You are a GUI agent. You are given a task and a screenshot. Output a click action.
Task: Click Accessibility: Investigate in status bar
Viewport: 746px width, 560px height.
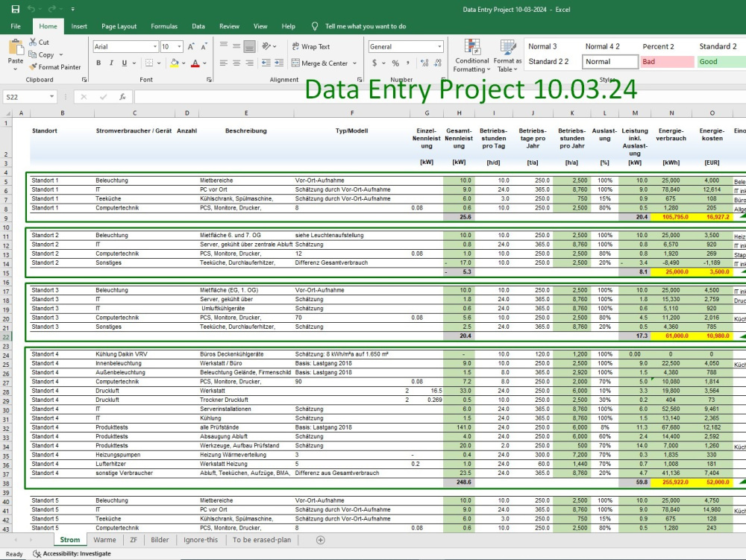tap(72, 553)
